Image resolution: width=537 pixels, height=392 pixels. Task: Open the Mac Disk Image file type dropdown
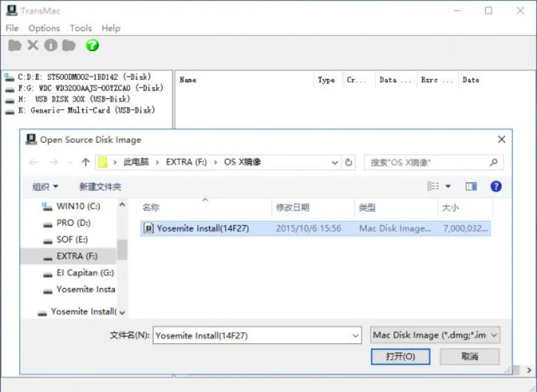(x=434, y=335)
